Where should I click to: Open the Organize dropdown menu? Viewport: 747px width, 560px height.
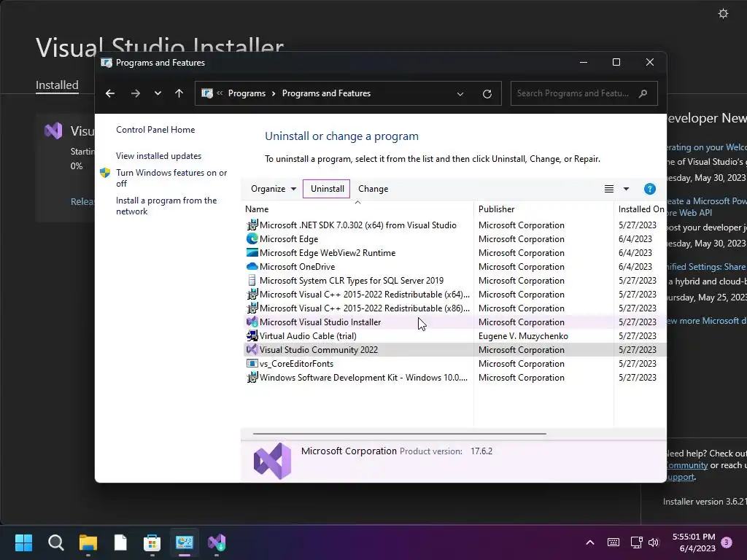[274, 189]
